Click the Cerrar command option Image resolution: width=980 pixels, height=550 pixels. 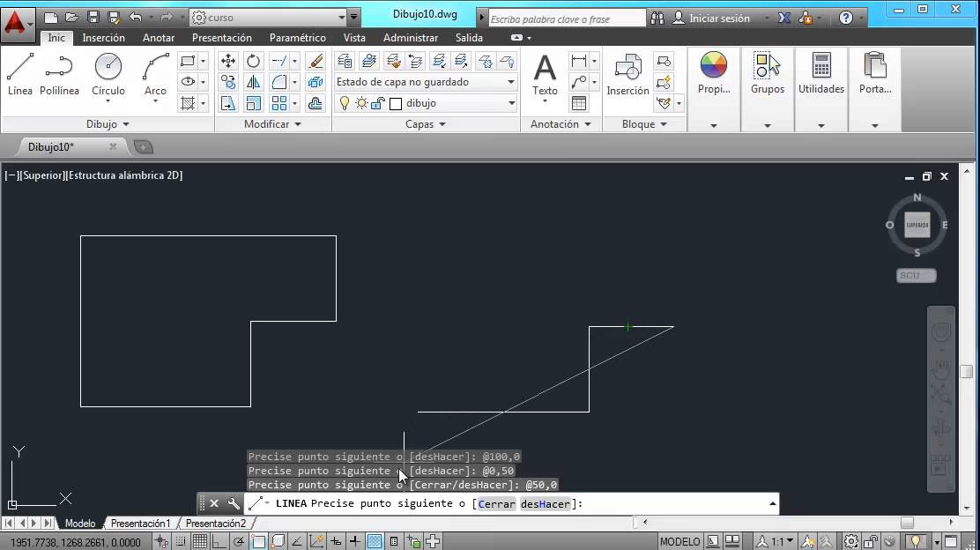click(497, 504)
